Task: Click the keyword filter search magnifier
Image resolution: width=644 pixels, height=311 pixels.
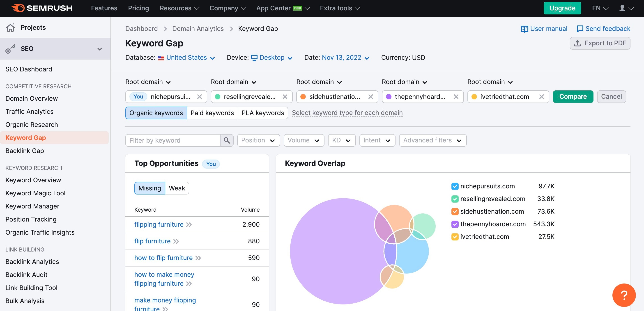Action: 227,140
